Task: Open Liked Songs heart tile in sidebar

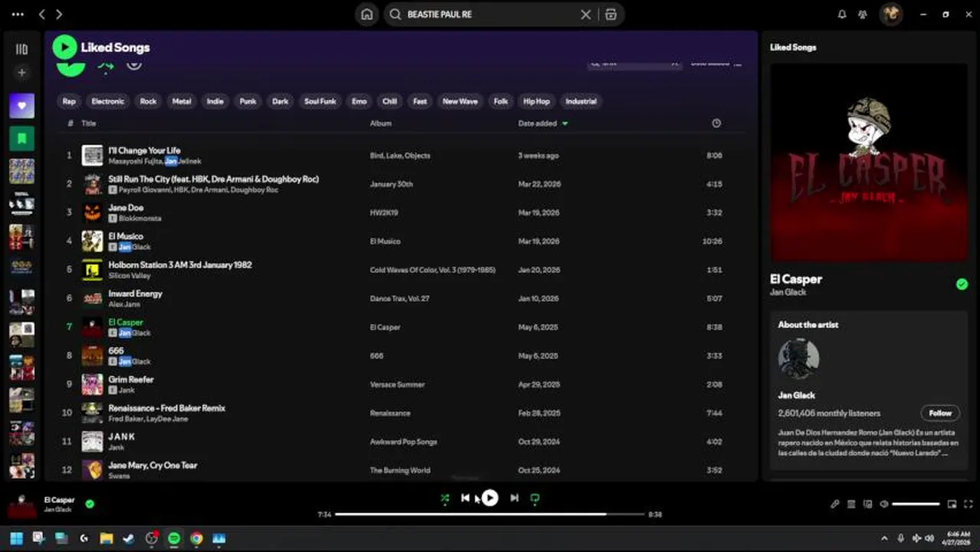Action: pyautogui.click(x=21, y=106)
